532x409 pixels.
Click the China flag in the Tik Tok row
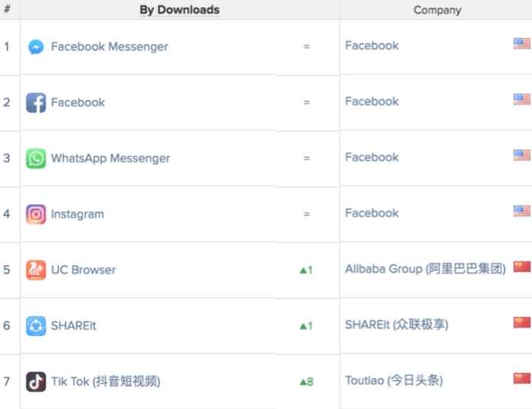point(522,378)
